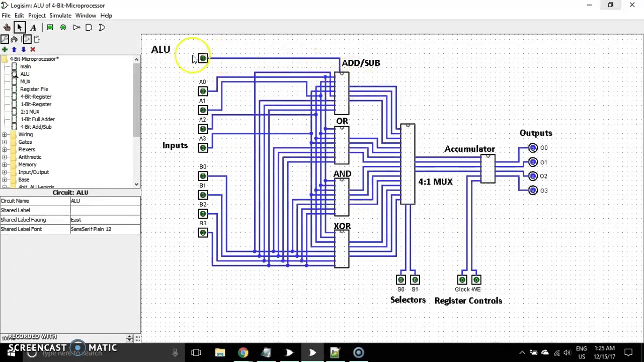Delete circuit with the red X icon
This screenshot has height=362, width=644.
[33, 49]
